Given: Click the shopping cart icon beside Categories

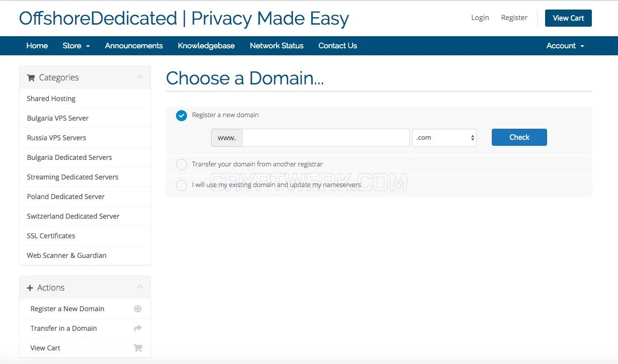Looking at the screenshot, I should coord(31,78).
